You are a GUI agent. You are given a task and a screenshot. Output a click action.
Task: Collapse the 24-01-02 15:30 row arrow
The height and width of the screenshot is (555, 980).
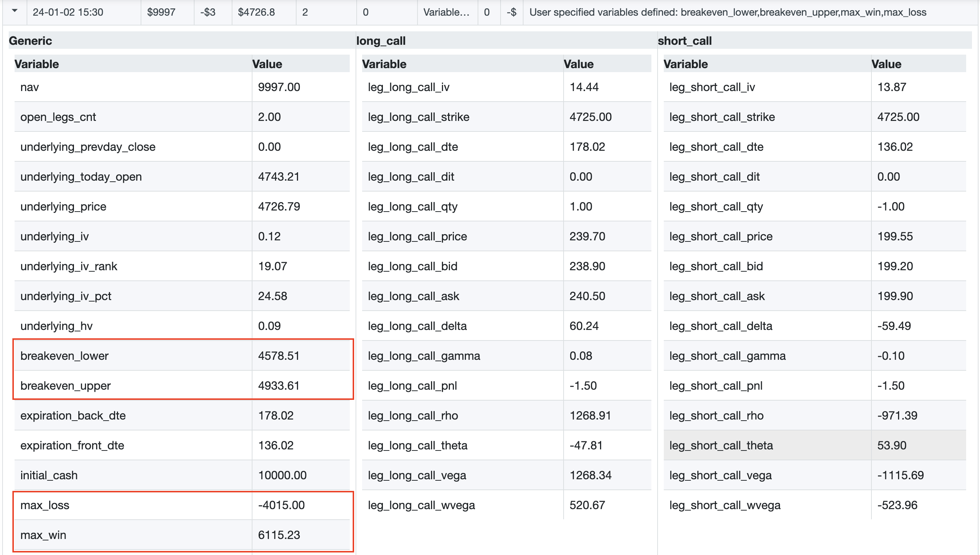[x=15, y=11]
